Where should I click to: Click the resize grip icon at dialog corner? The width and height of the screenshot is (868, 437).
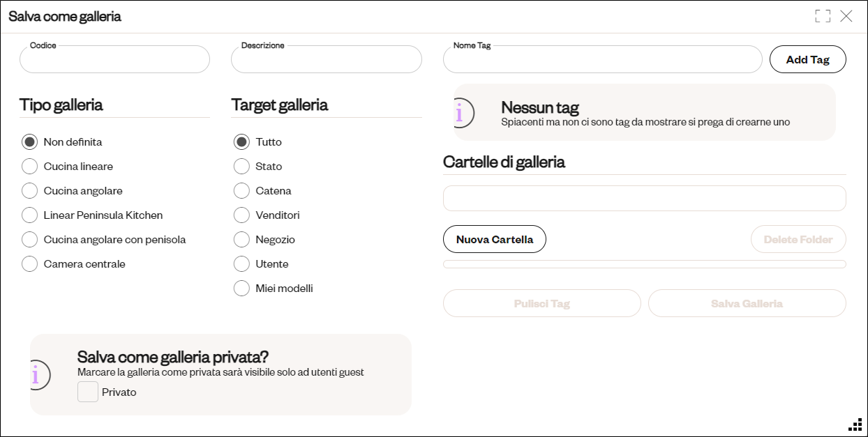coord(855,425)
